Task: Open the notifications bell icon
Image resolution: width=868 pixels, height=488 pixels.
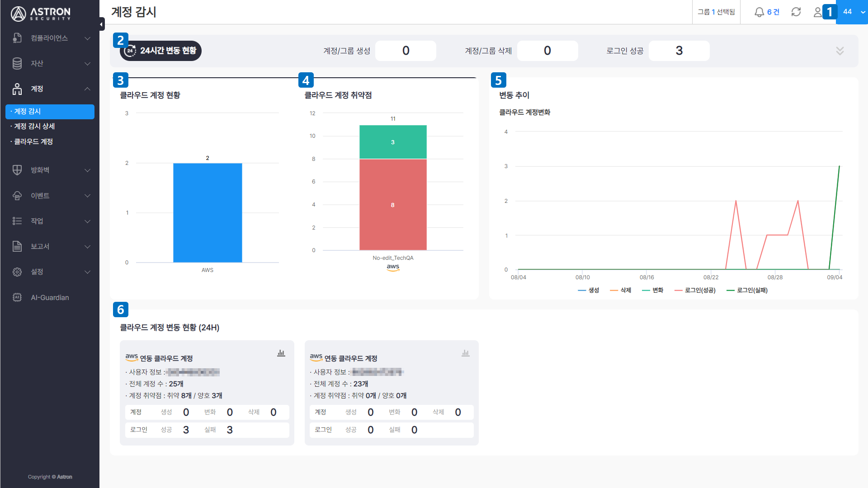Action: [759, 12]
